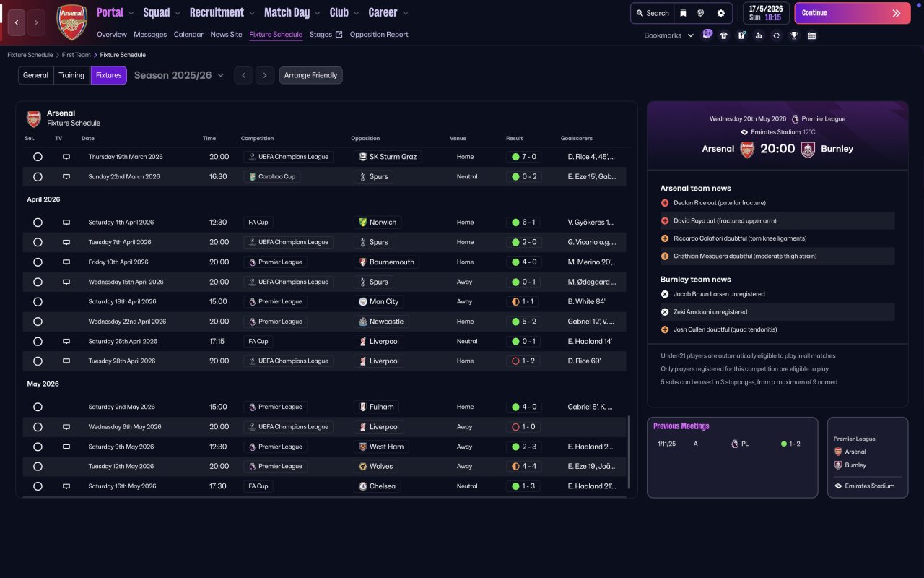Click the circular arrows icon in bookmarks bar
Viewport: 924px width, 578px height.
click(776, 35)
